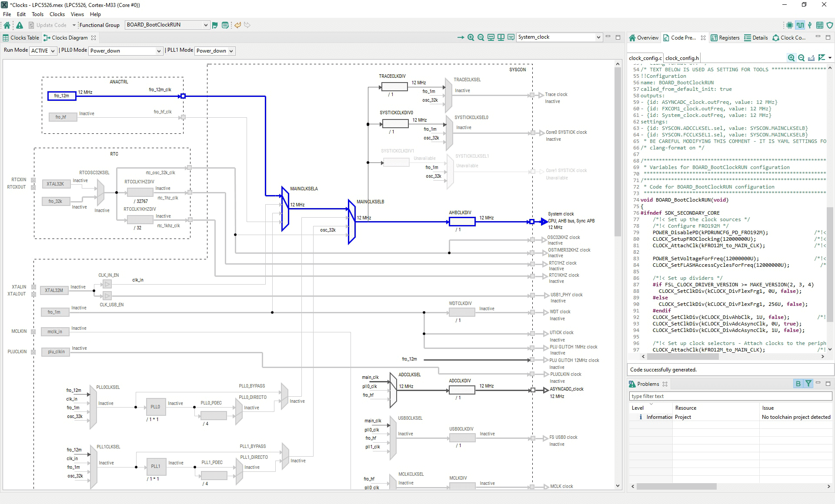The height and width of the screenshot is (504, 835).
Task: Toggle the Clocks tool waveform button
Action: click(x=800, y=25)
